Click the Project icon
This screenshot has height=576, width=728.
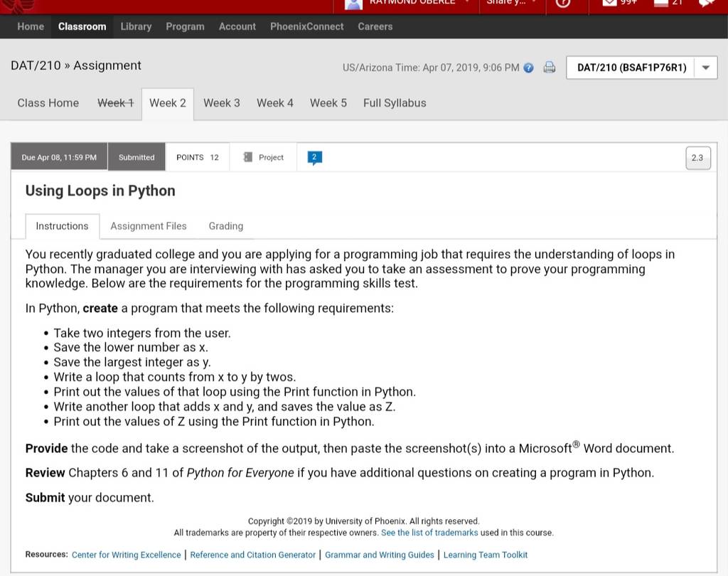point(248,157)
